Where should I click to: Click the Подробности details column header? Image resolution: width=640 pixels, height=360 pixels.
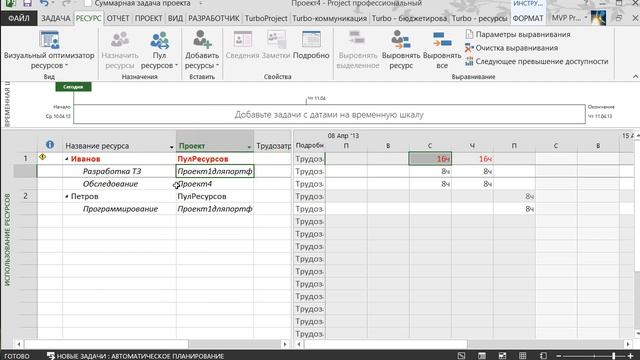[309, 146]
